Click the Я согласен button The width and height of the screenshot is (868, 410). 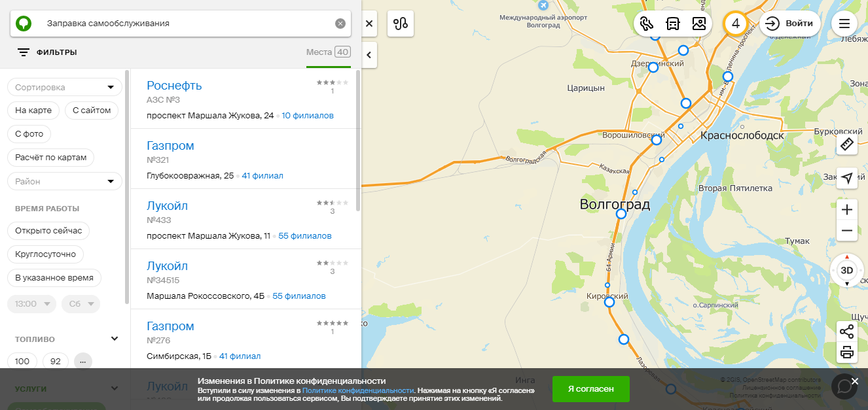(x=591, y=388)
